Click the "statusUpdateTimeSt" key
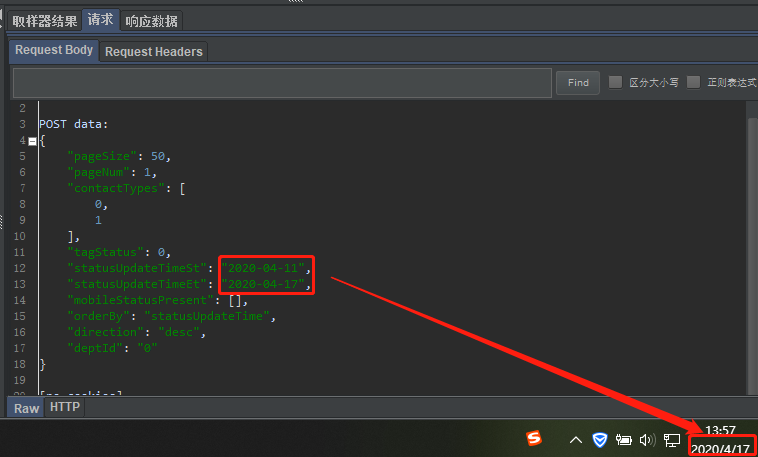758x457 pixels. click(137, 268)
